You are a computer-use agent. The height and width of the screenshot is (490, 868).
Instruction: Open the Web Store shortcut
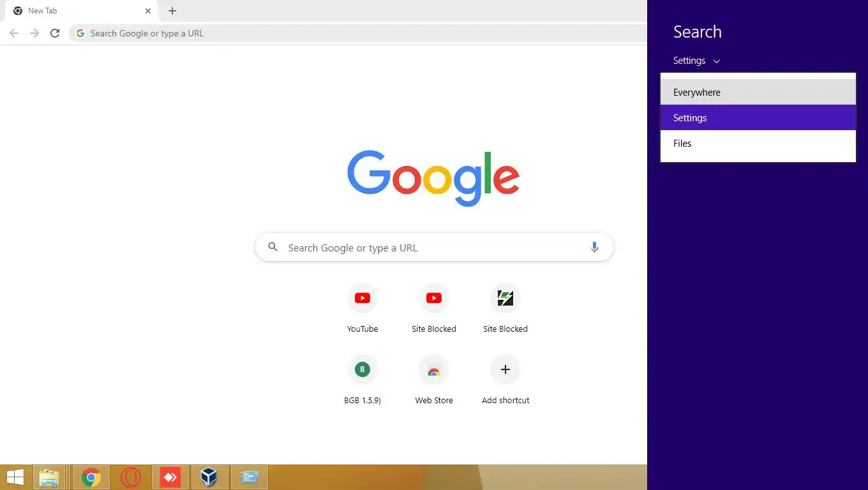434,380
